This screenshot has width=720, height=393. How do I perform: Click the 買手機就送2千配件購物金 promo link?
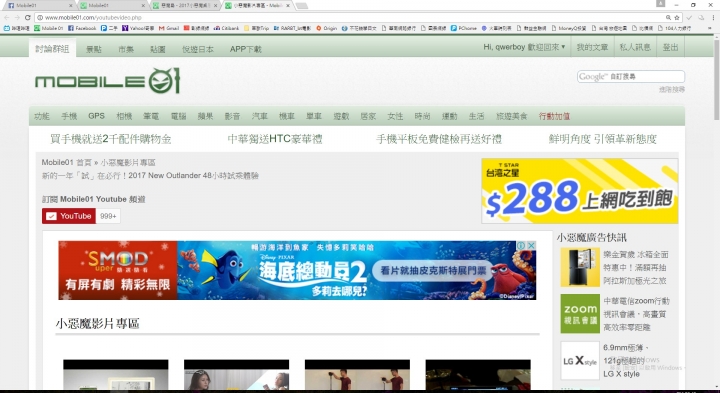coord(111,139)
